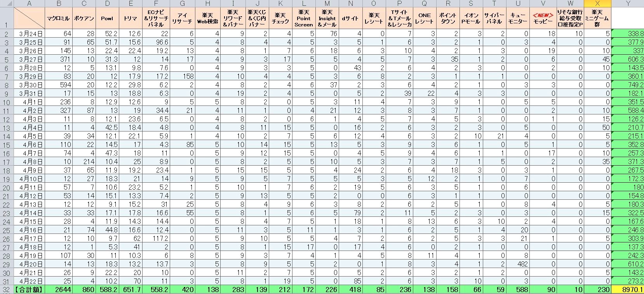The image size is (644, 294).
Task: Select column Y header
Action: (627, 3)
